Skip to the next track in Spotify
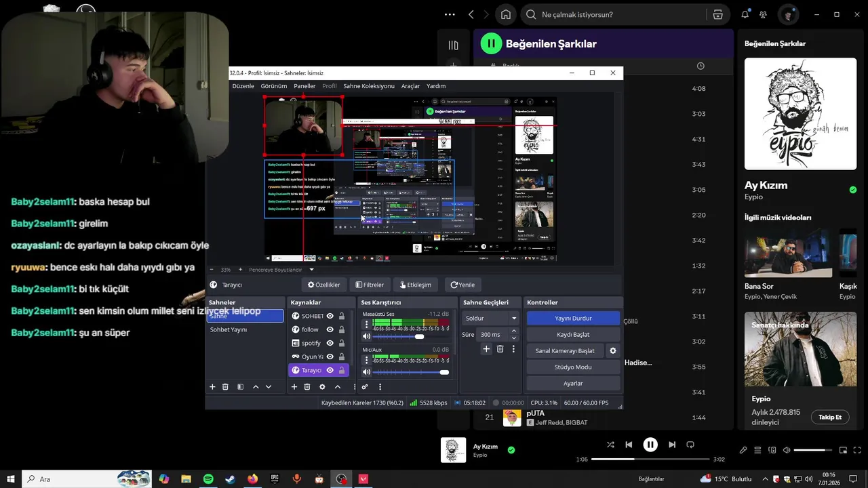The height and width of the screenshot is (488, 868). click(x=672, y=445)
